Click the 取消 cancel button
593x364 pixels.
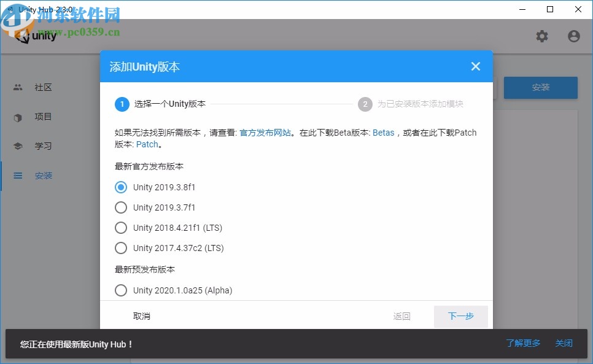coord(142,316)
